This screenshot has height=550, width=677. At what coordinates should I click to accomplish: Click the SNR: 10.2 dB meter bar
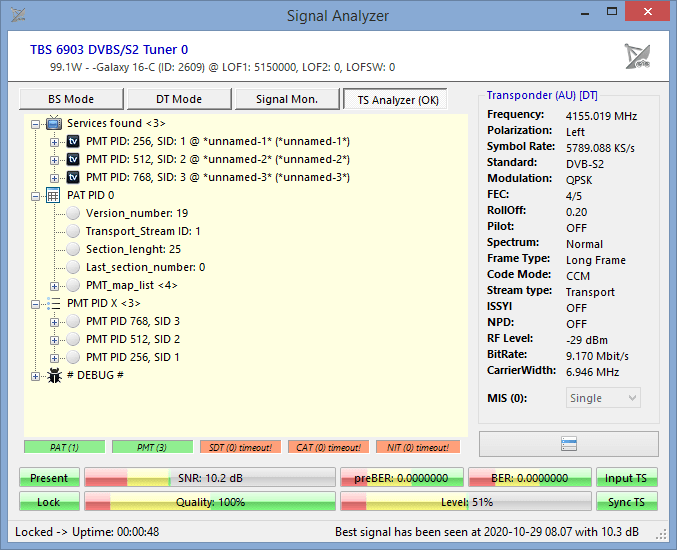pyautogui.click(x=210, y=477)
